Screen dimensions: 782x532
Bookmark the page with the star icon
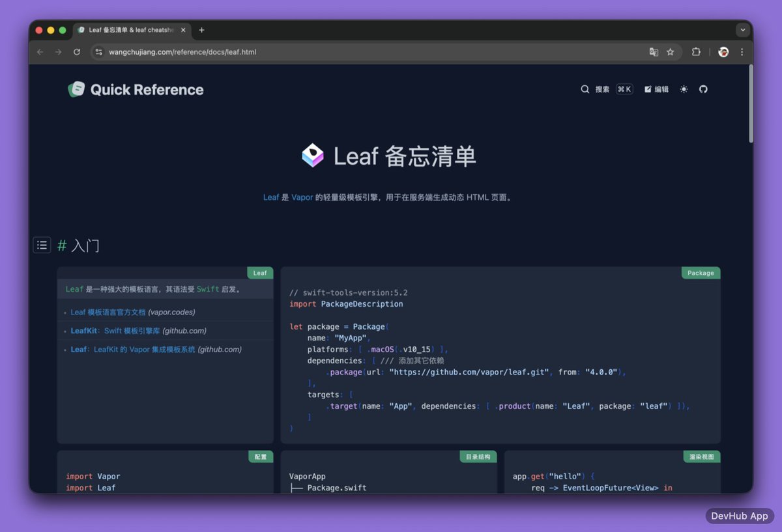[x=671, y=51]
